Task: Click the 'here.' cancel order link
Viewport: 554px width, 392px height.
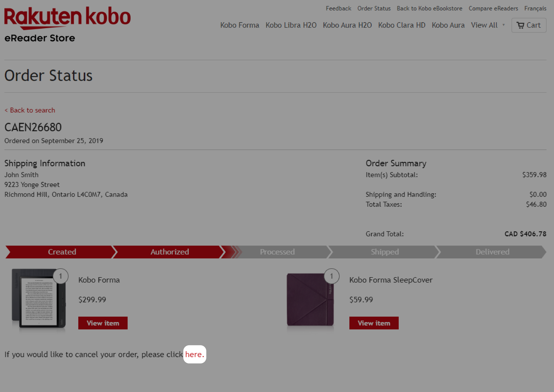Action: point(194,354)
